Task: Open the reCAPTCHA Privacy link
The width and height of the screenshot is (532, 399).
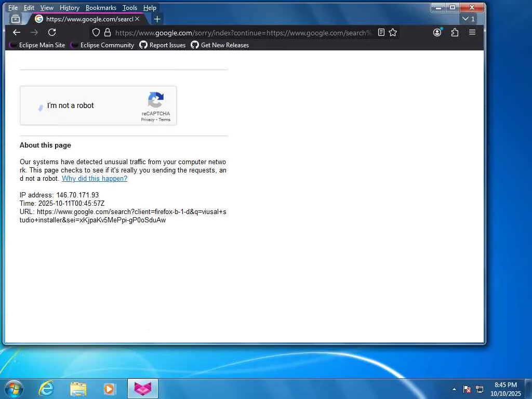Action: pyautogui.click(x=148, y=120)
